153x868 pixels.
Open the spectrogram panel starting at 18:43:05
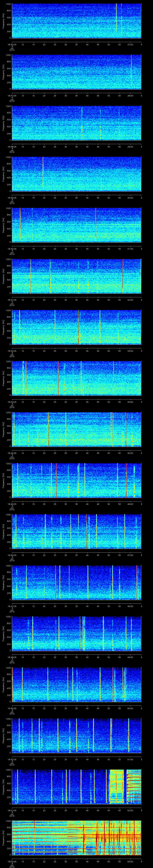[76, 378]
